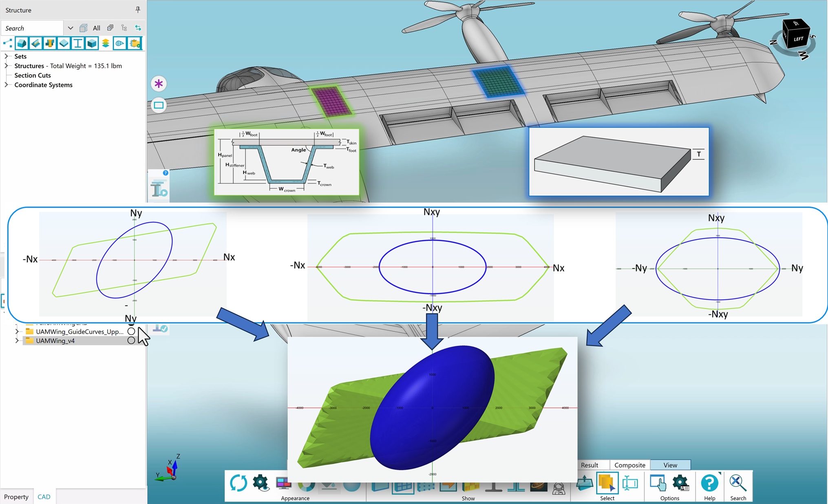Toggle the flat panel filter icon
The image size is (828, 504).
pos(64,43)
